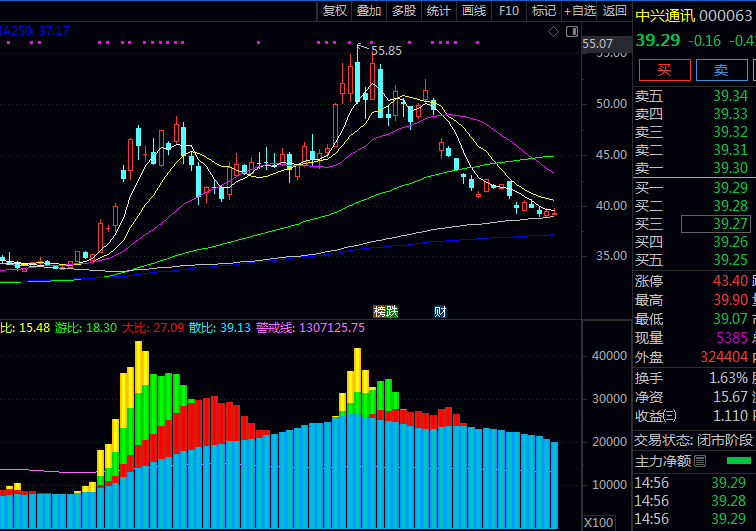This screenshot has height=531, width=756.
Task: Toggle the side panel layout icon
Action: tap(572, 32)
